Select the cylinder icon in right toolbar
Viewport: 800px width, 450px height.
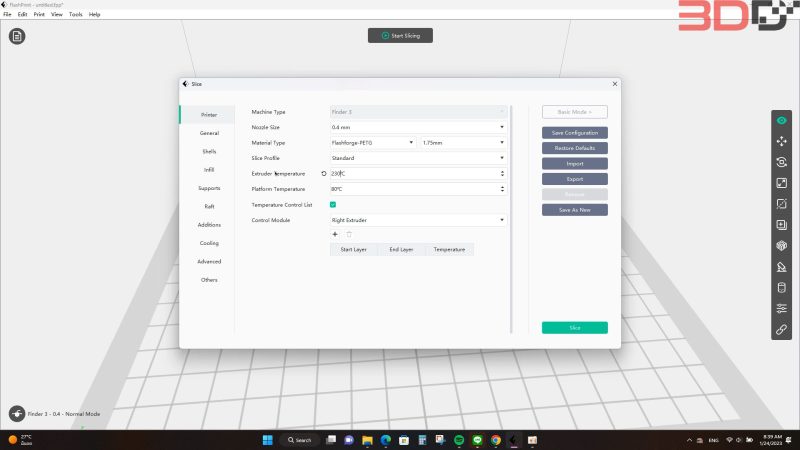click(x=781, y=288)
